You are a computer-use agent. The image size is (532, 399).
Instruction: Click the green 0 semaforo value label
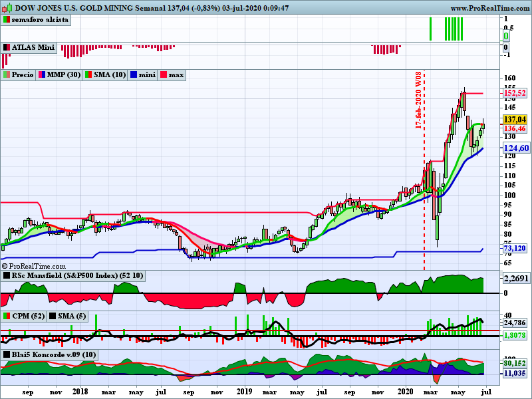point(506,36)
